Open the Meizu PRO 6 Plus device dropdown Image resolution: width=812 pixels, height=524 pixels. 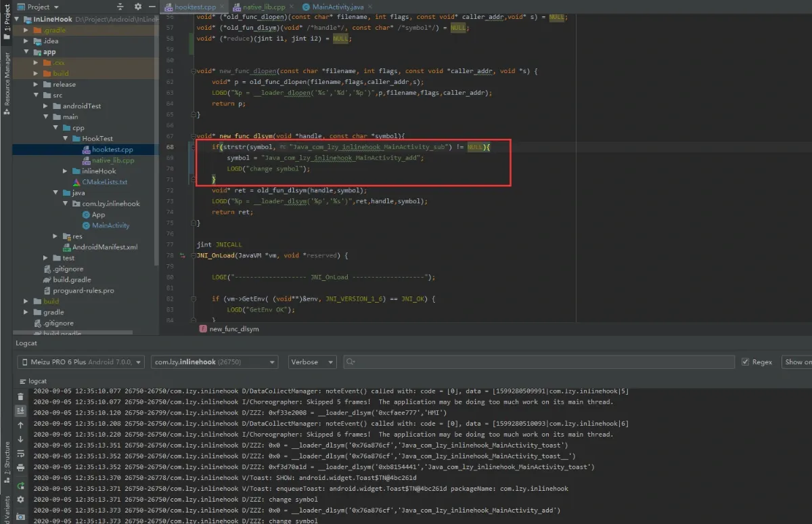(81, 362)
